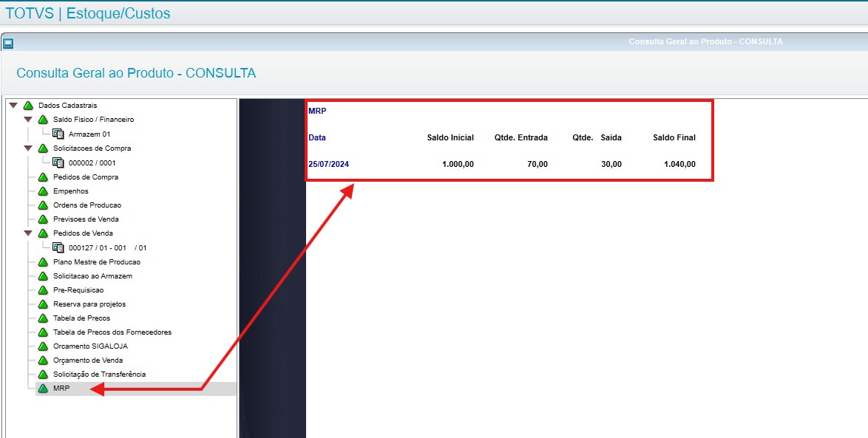
Task: Select Pedidos de Compra in tree
Action: coord(86,177)
